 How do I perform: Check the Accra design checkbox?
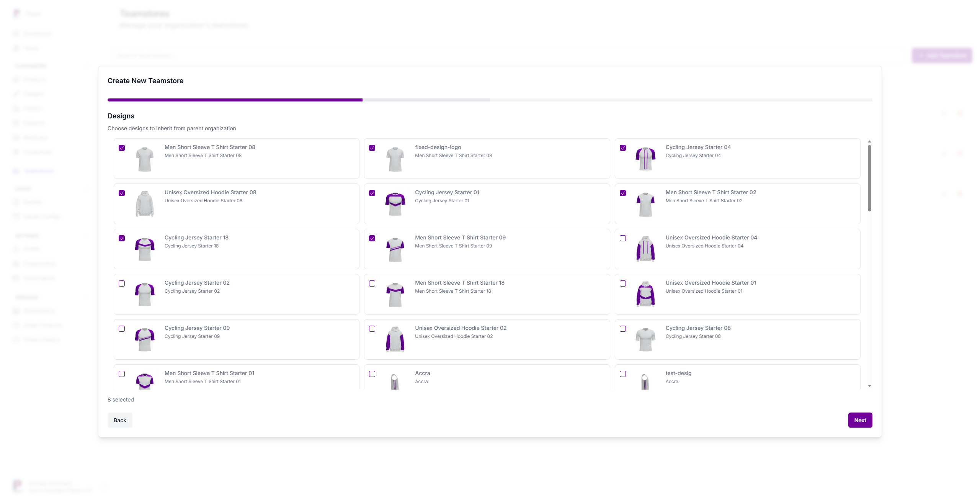click(372, 374)
